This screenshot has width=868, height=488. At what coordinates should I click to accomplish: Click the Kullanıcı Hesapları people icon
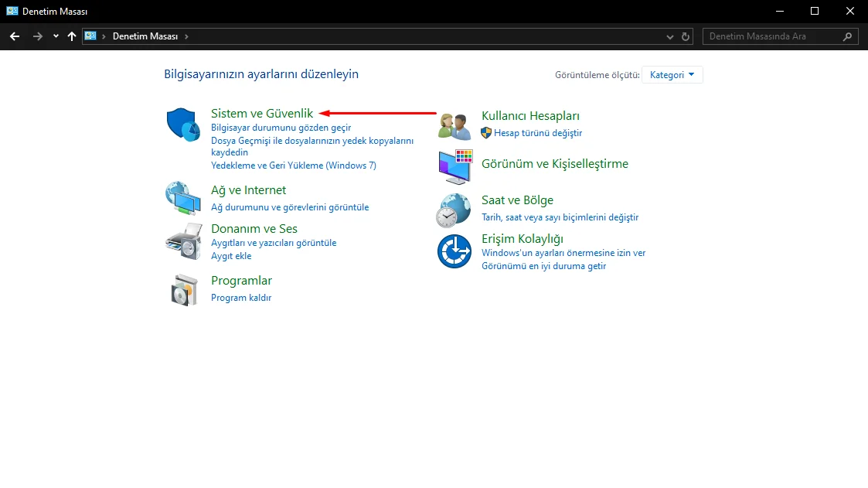tap(454, 126)
